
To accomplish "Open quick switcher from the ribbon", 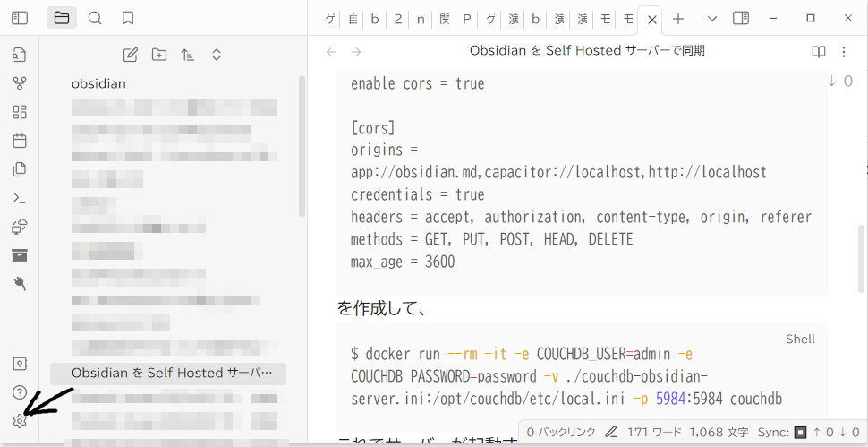I will 20,55.
